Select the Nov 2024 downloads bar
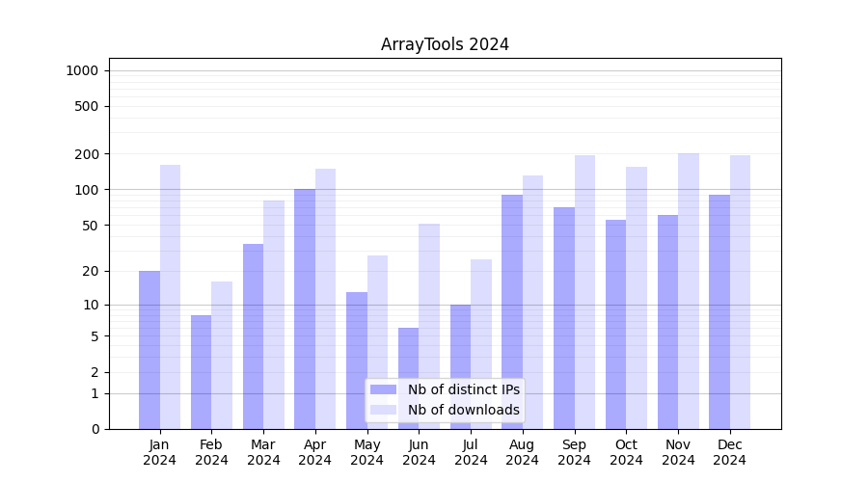This screenshot has height=482, width=868. point(689,291)
